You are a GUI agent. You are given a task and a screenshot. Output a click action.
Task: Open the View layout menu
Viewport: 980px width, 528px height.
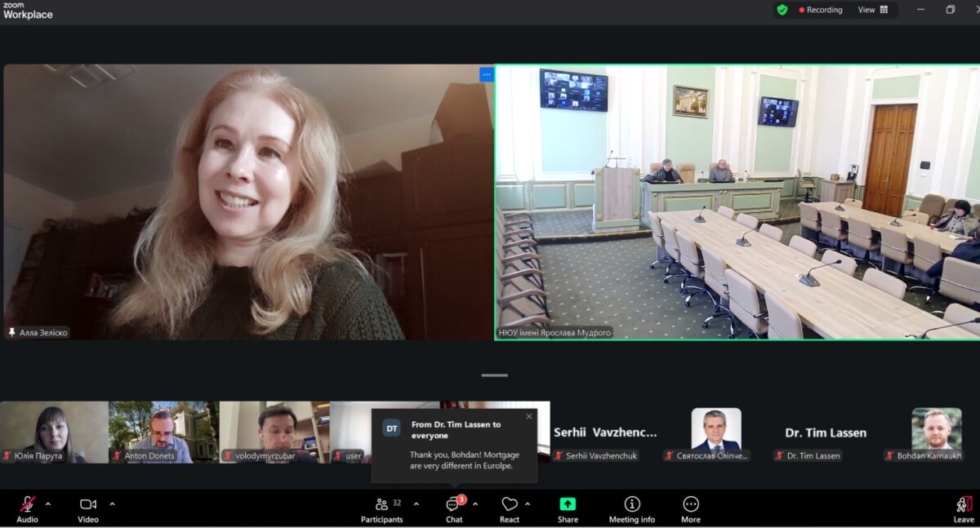(x=873, y=10)
